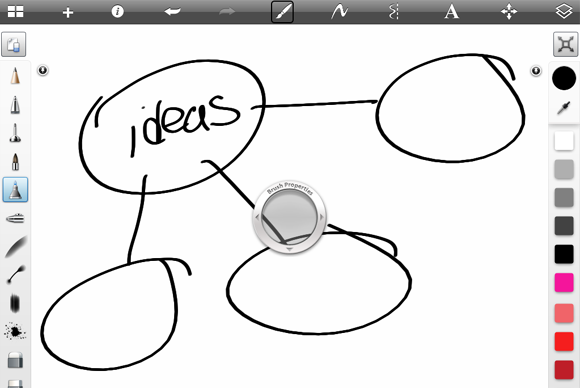Select the brush tool in top bar
This screenshot has width=580, height=388.
coord(282,12)
